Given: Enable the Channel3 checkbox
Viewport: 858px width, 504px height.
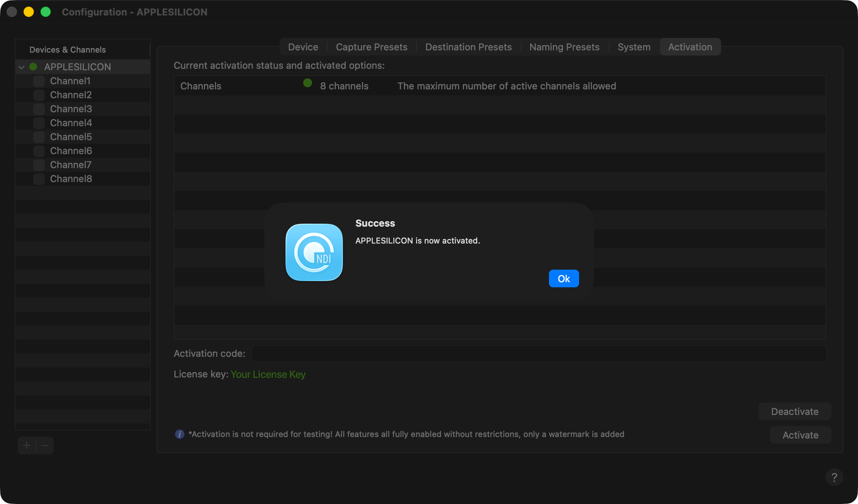Looking at the screenshot, I should click(x=39, y=109).
